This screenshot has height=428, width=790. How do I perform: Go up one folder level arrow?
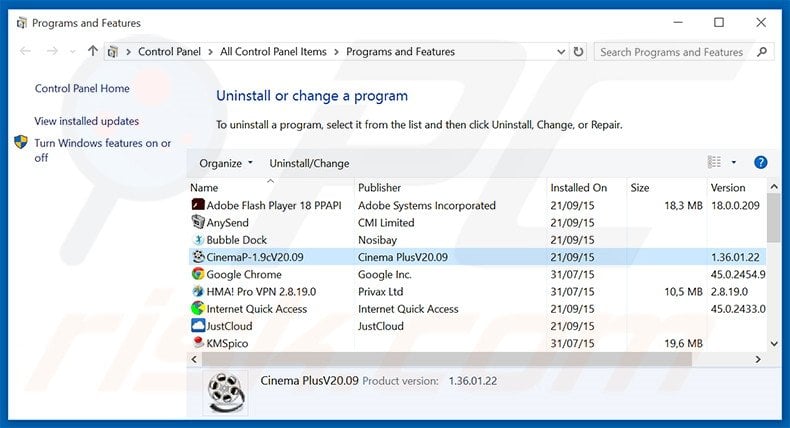tap(92, 50)
